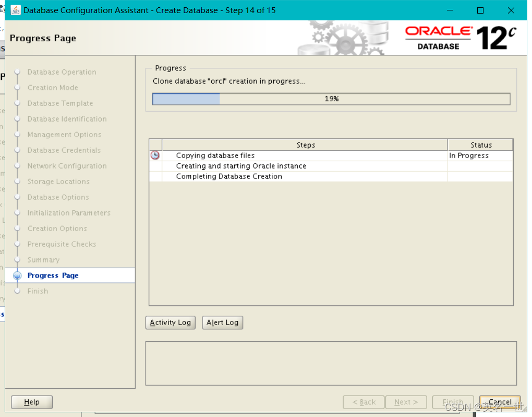Open the Activity Log
This screenshot has height=417, width=532.
coord(171,322)
